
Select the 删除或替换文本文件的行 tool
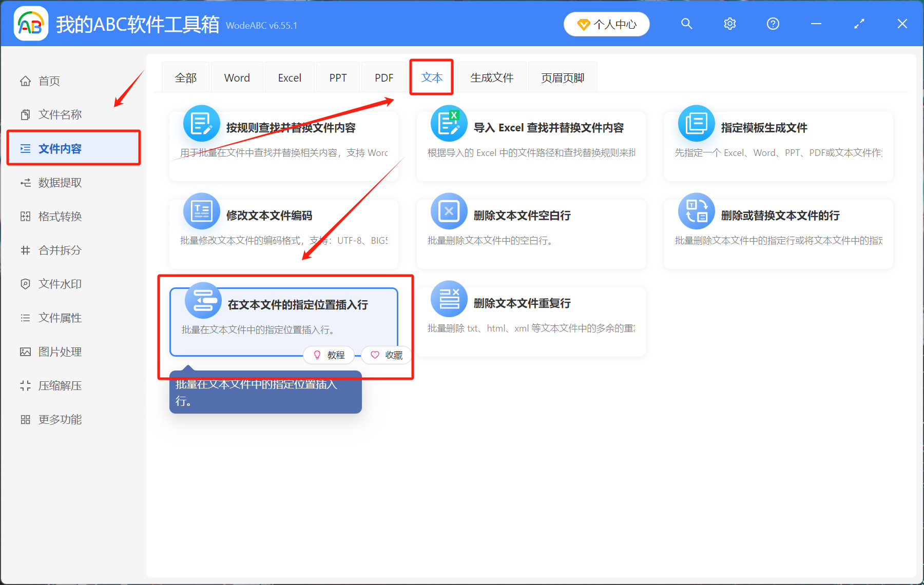(696, 211)
